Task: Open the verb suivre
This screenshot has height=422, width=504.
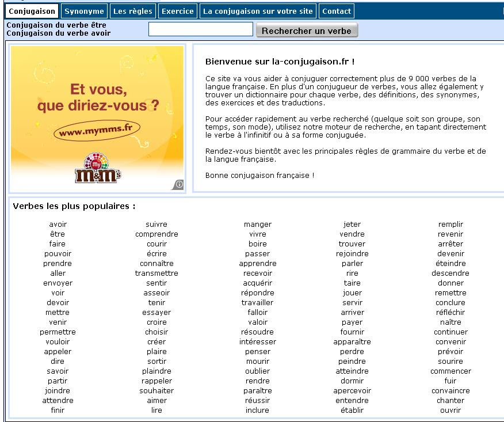Action: click(156, 224)
